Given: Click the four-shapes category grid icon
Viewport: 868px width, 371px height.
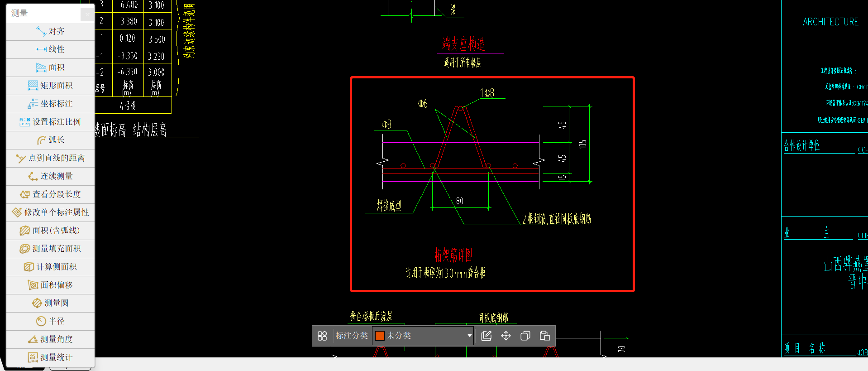Looking at the screenshot, I should [x=322, y=336].
